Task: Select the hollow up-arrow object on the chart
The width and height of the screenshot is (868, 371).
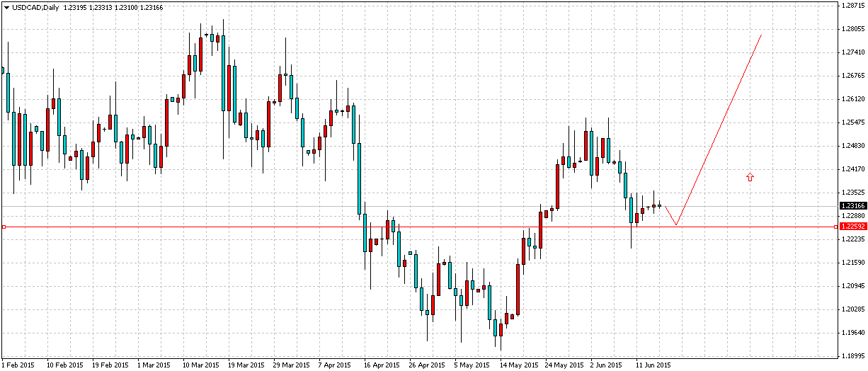Action: click(x=750, y=177)
